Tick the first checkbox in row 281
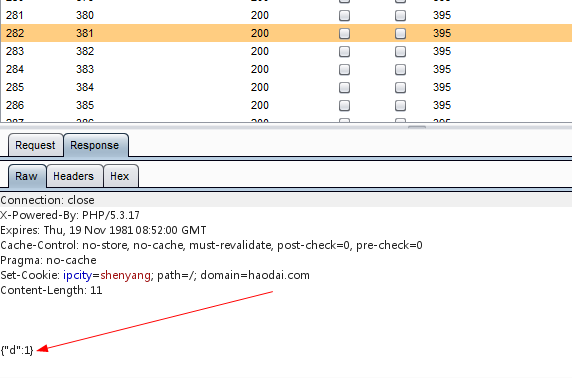This screenshot has width=572, height=378. 344,15
